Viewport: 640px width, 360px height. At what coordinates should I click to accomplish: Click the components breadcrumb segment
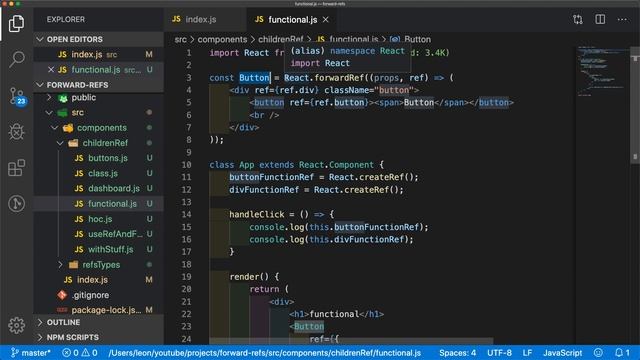pyautogui.click(x=222, y=40)
